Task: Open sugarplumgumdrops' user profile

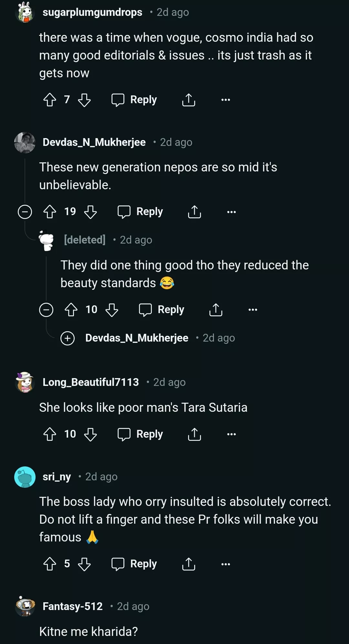Action: pyautogui.click(x=92, y=12)
